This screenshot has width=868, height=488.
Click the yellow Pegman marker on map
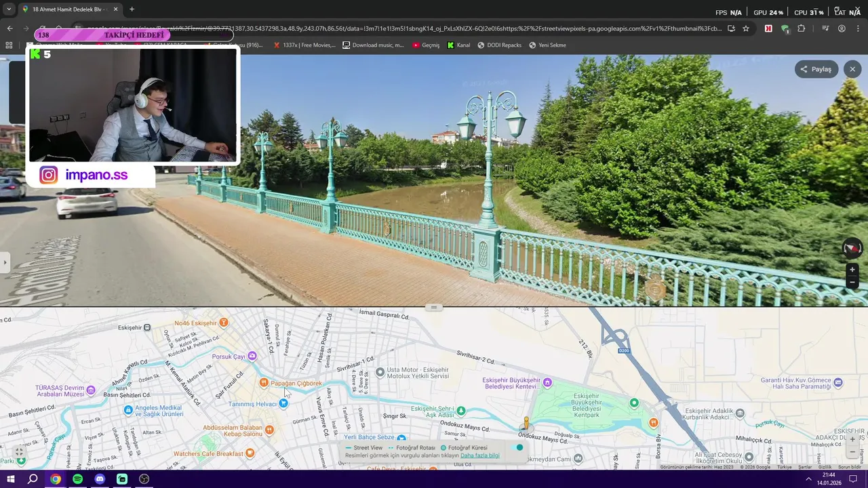526,424
